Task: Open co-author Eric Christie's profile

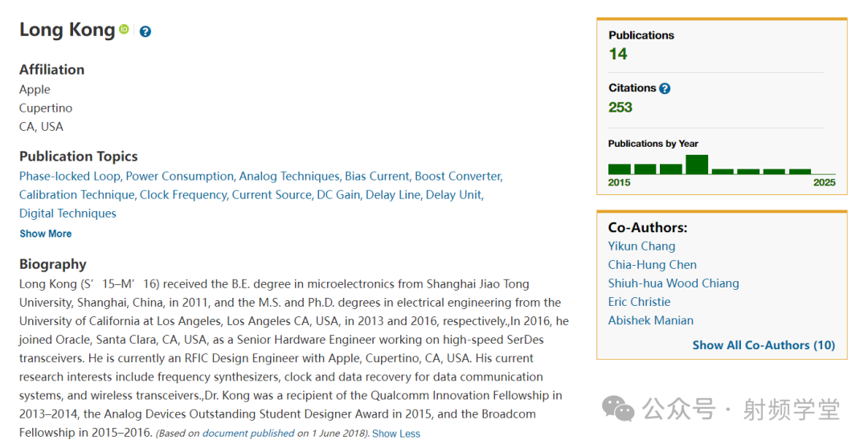Action: pyautogui.click(x=639, y=302)
